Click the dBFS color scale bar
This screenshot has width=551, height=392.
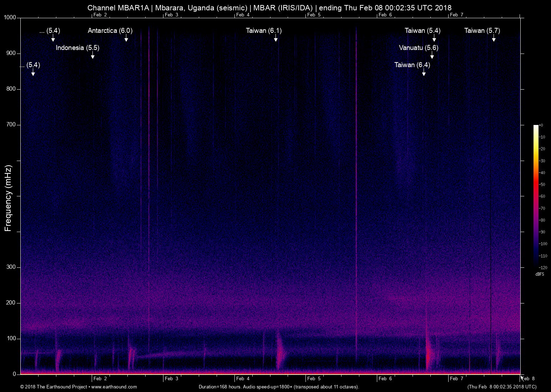point(536,196)
